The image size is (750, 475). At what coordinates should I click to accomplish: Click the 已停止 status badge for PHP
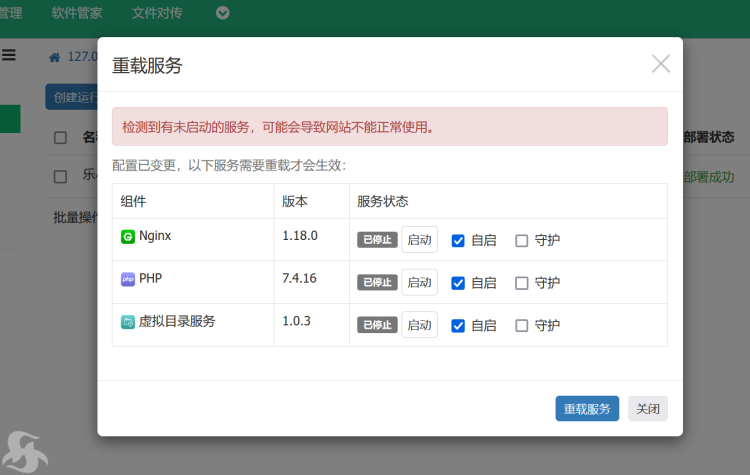(x=377, y=282)
